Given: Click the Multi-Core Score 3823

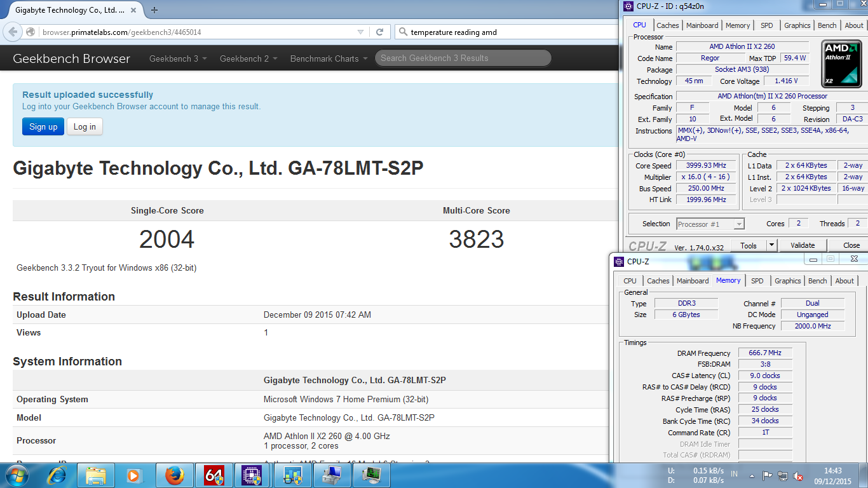Looking at the screenshot, I should point(477,240).
